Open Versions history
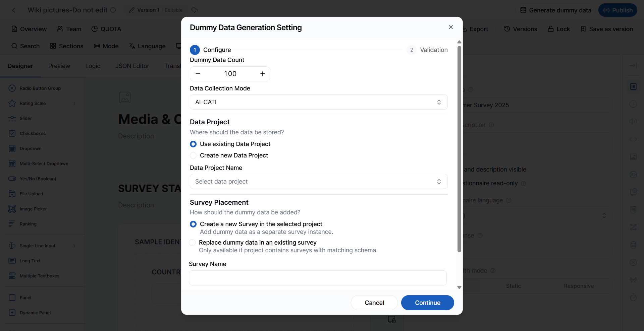Screen dimensions: 644x331 tap(521, 29)
